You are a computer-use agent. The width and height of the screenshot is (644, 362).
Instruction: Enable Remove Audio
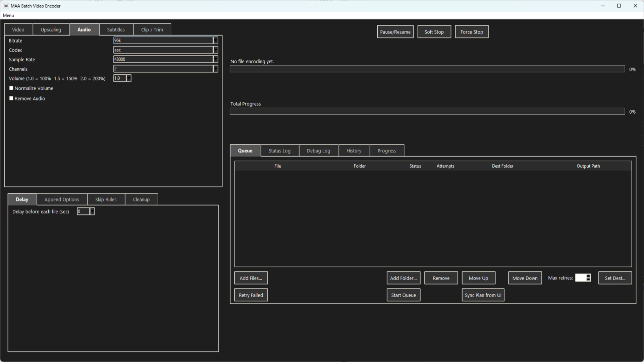click(11, 98)
